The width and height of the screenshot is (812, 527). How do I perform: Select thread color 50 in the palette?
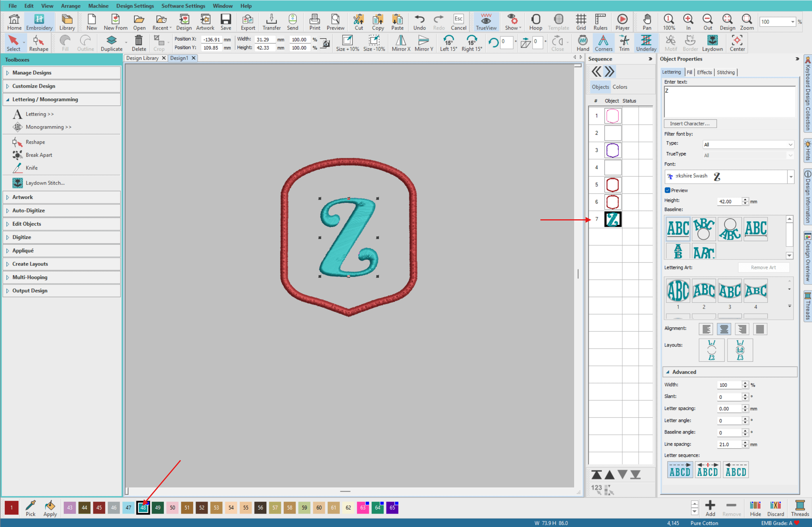172,507
